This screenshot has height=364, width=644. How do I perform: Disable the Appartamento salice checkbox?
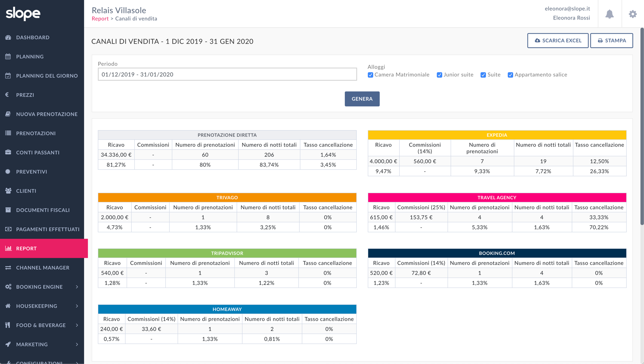(510, 75)
